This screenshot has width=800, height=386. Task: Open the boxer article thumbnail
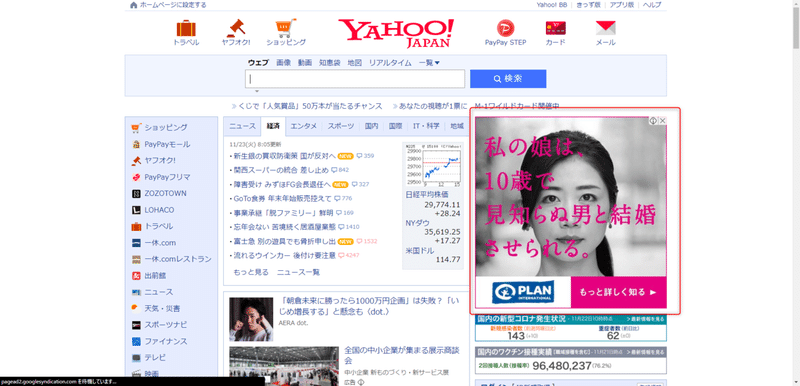[251, 319]
